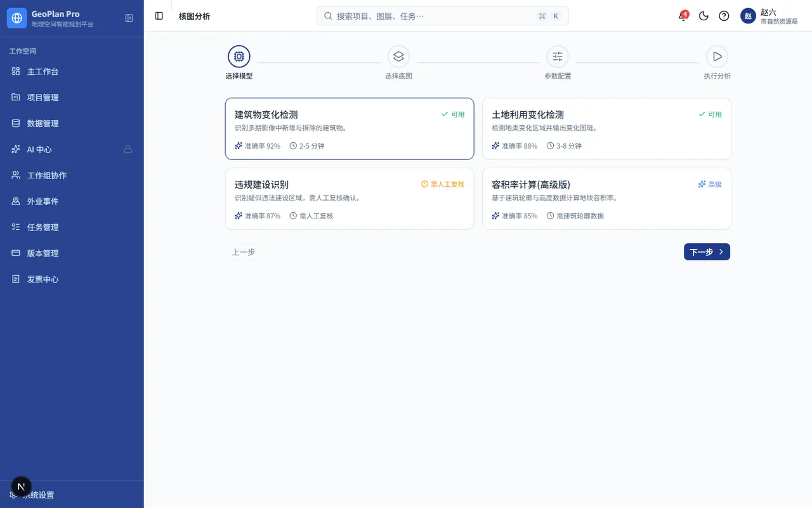
Task: Click the 版本管理 card icon
Action: coord(16,253)
